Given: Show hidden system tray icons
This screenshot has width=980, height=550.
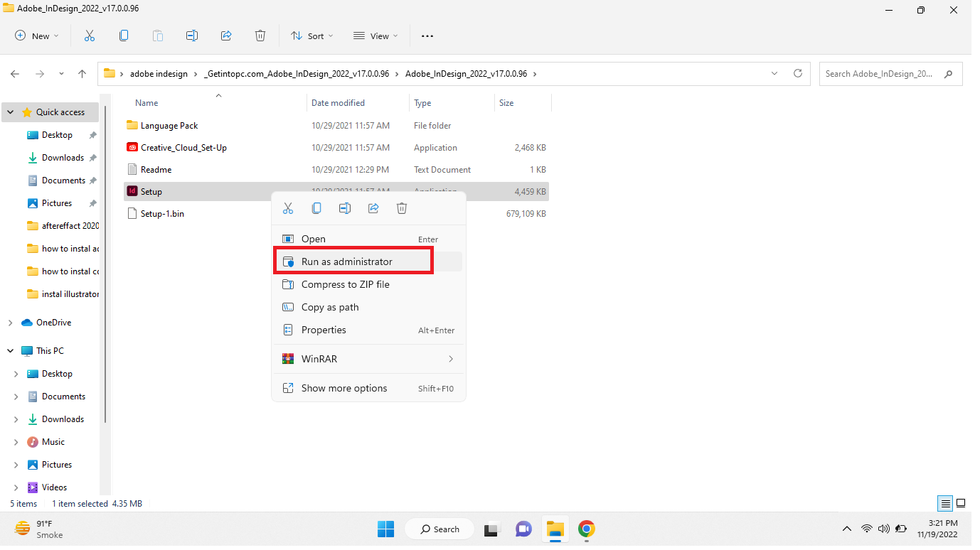Looking at the screenshot, I should point(846,529).
